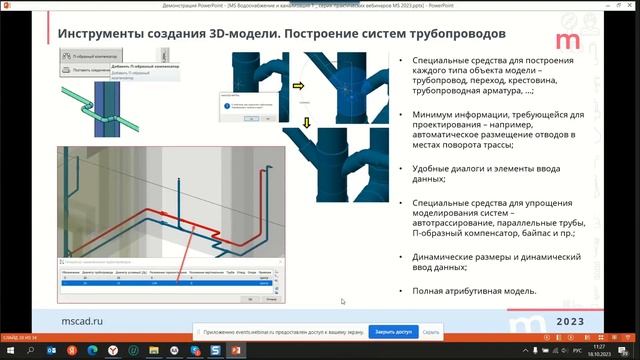Switch to PowerPoint in the taskbar
This screenshot has width=640, height=360.
pos(236,350)
